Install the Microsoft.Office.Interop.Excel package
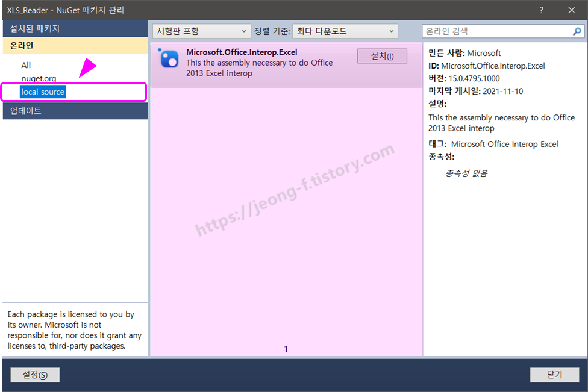Image resolution: width=588 pixels, height=392 pixels. tap(382, 56)
